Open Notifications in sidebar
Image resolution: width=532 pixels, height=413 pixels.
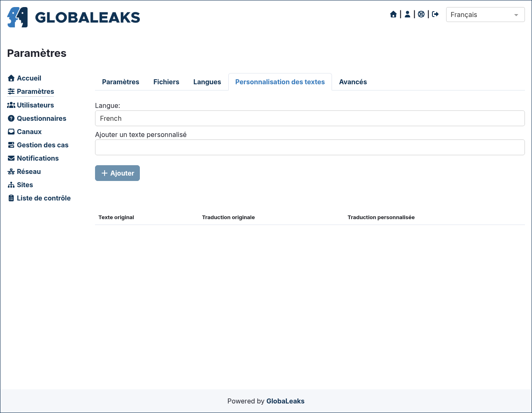click(x=38, y=158)
